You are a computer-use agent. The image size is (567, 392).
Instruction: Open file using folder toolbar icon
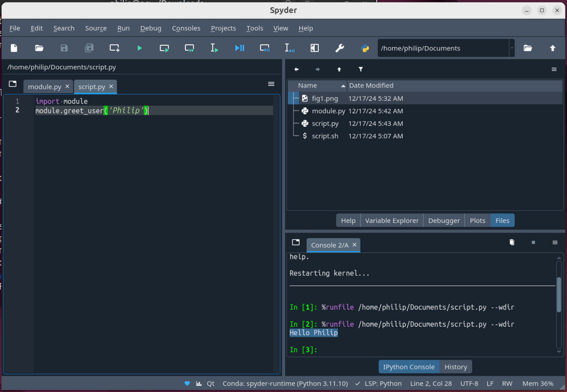[x=39, y=48]
